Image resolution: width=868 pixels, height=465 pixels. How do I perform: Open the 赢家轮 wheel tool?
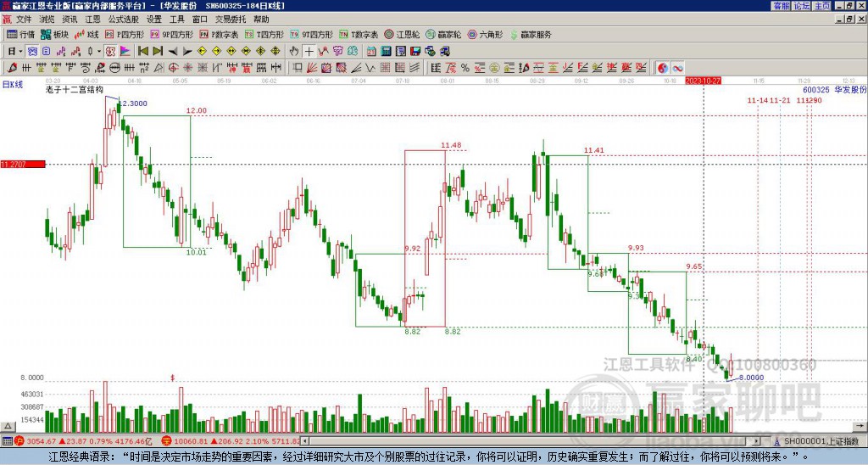443,34
